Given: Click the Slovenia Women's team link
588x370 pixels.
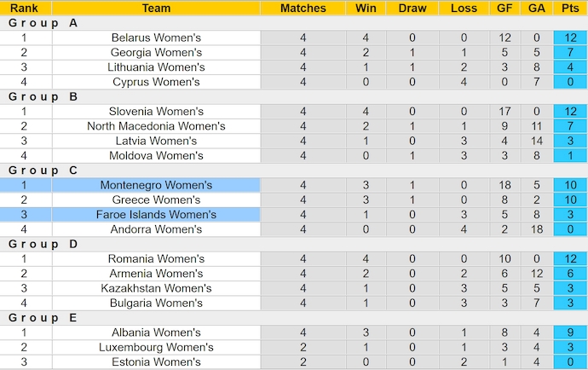Looking at the screenshot, I should point(156,112).
